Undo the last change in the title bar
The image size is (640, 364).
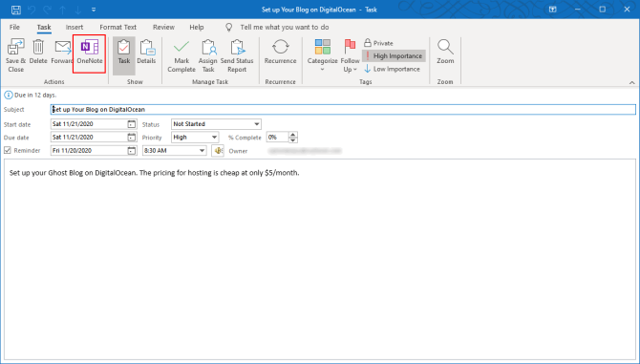point(32,10)
